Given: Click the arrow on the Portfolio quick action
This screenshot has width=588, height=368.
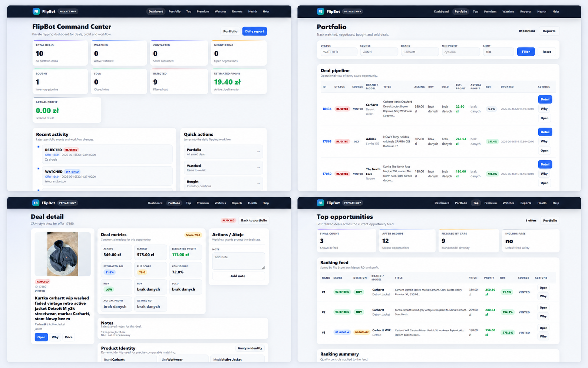Looking at the screenshot, I should 258,152.
